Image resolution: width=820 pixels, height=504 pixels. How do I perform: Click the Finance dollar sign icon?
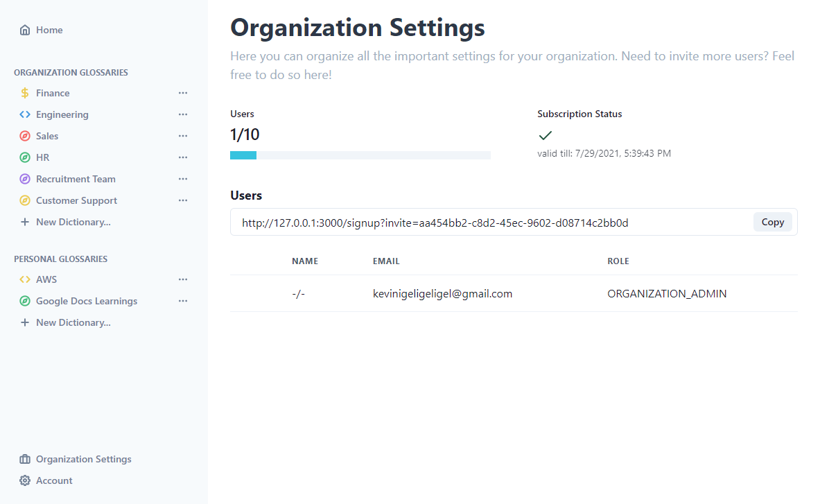tap(25, 93)
